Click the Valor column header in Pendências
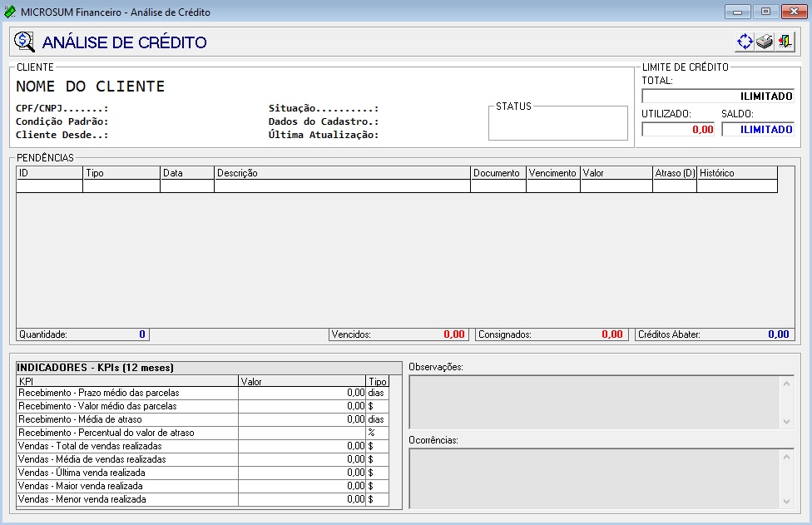Screen dimensions: 812x525 click(616, 173)
